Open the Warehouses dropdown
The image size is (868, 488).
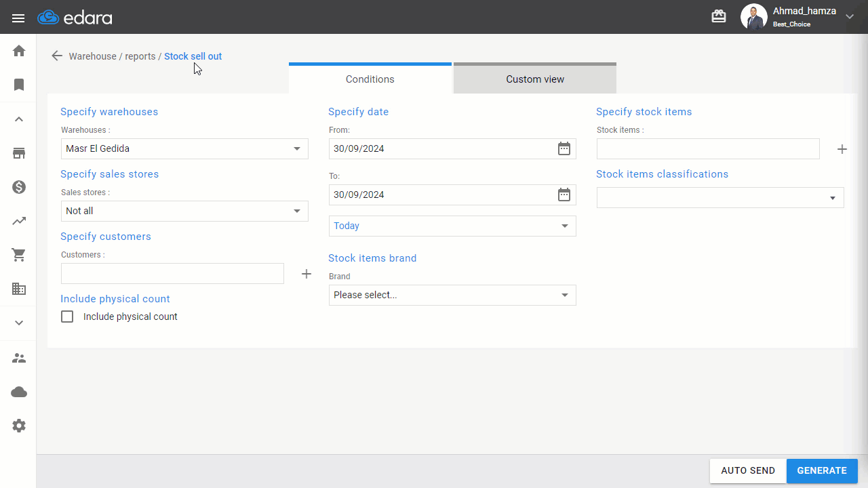coord(184,148)
